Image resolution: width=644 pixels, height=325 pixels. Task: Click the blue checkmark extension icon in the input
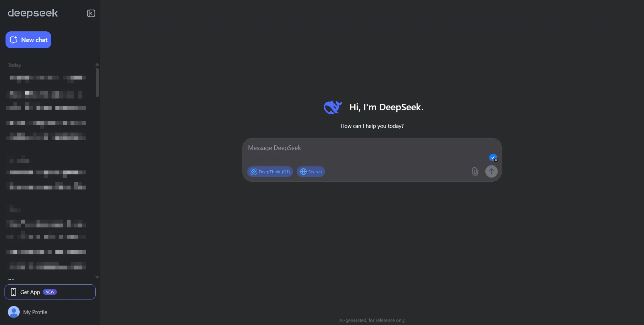(x=493, y=158)
